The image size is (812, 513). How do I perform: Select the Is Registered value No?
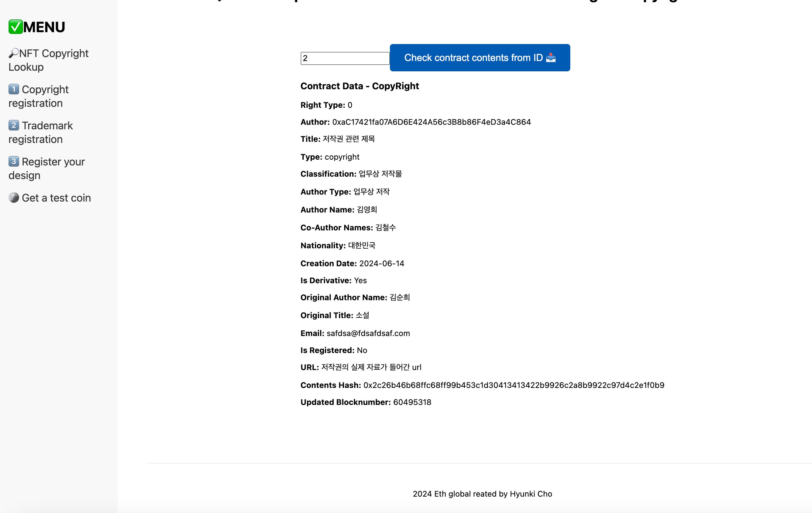click(x=362, y=350)
